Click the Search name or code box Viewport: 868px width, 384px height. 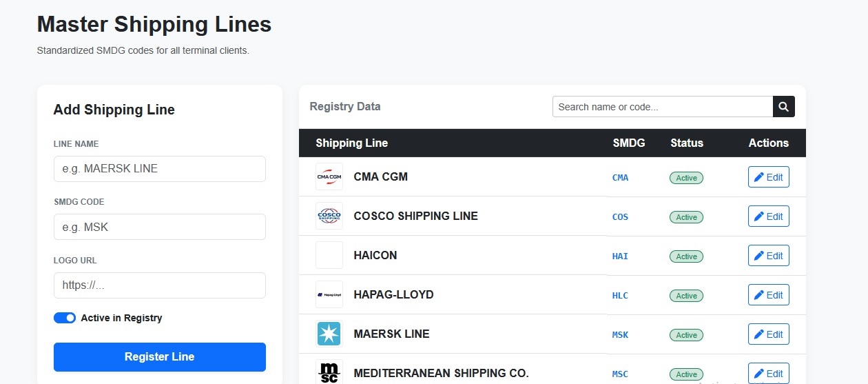point(663,107)
